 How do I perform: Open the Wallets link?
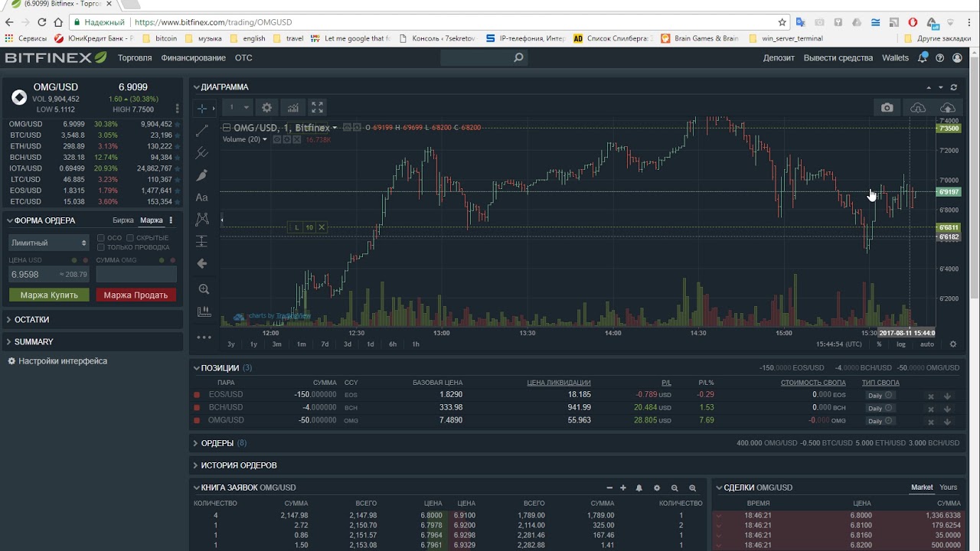(895, 58)
